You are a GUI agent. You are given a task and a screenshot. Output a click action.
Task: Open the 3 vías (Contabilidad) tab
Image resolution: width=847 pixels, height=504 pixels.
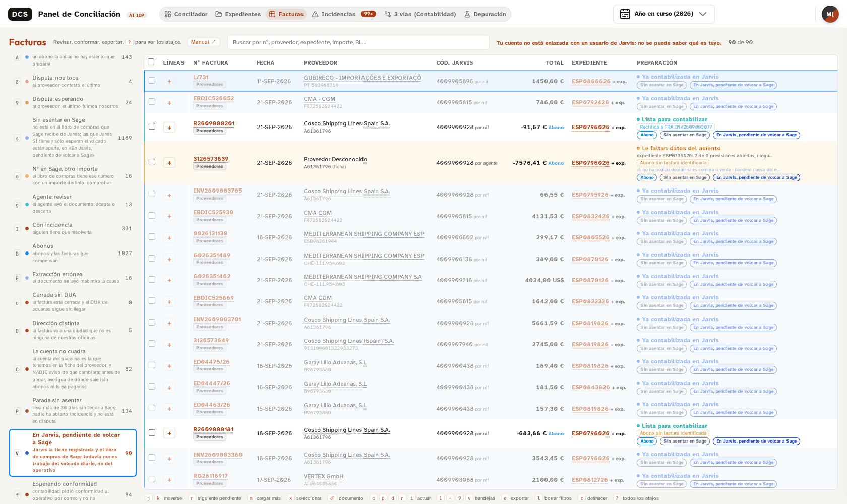pos(420,14)
